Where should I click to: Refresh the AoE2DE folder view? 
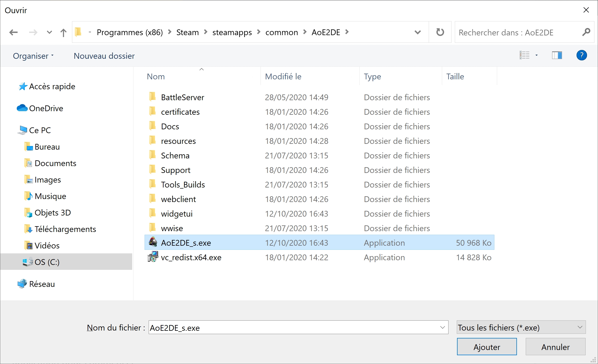coord(440,32)
